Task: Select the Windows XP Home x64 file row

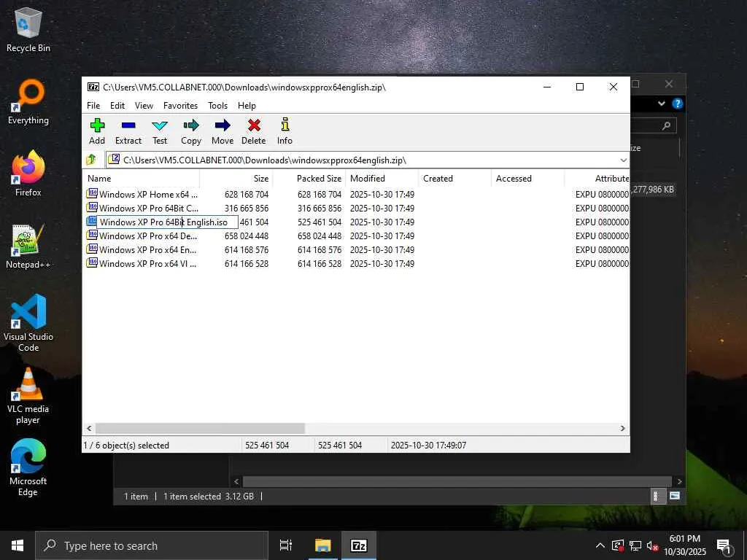Action: (356, 194)
